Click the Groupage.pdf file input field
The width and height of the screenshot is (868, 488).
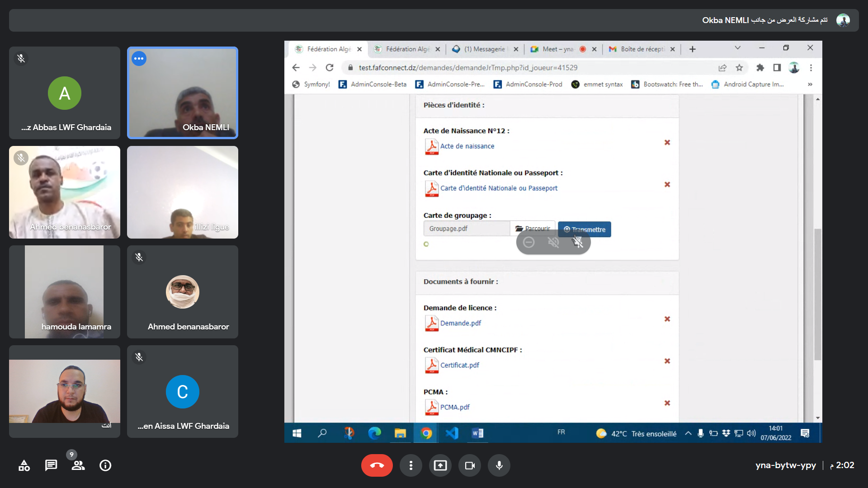(466, 229)
